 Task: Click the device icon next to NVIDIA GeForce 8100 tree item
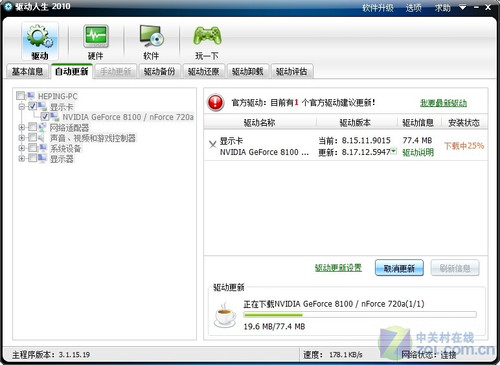click(x=55, y=117)
